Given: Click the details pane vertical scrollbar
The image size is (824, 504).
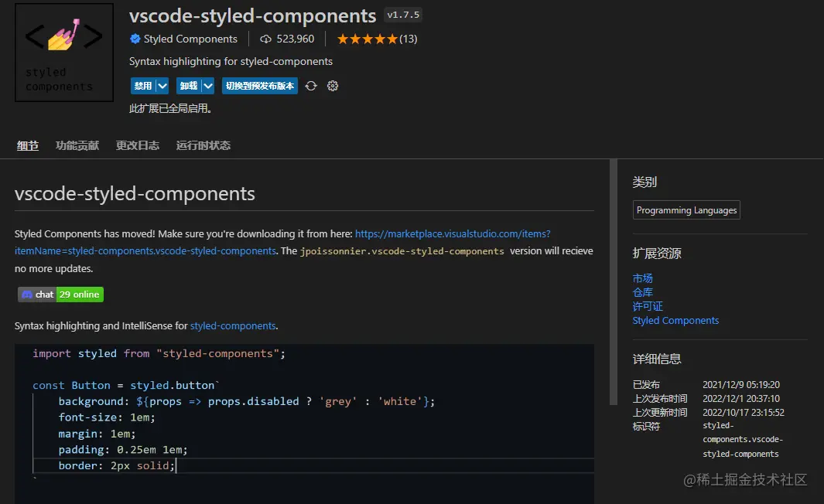Looking at the screenshot, I should pos(614,282).
